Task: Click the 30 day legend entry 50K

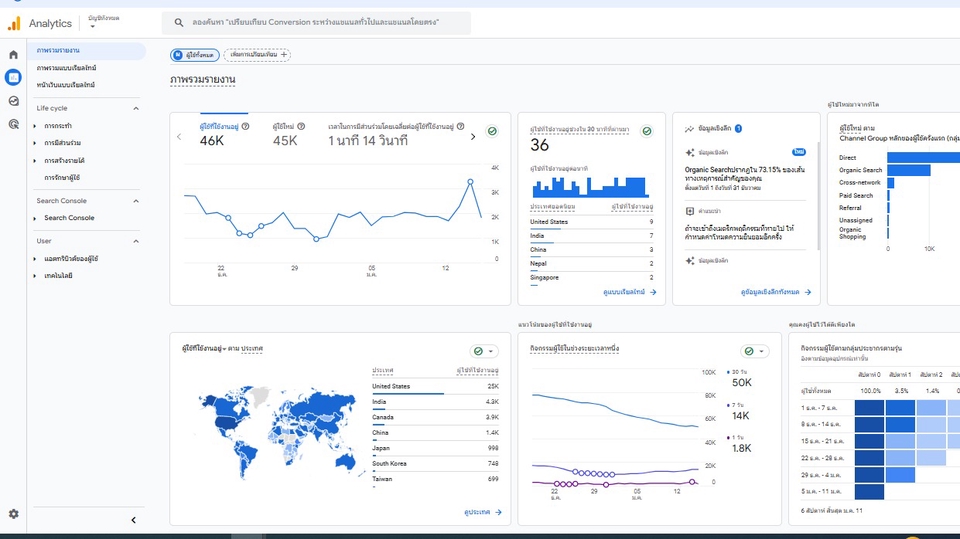Action: [x=740, y=379]
